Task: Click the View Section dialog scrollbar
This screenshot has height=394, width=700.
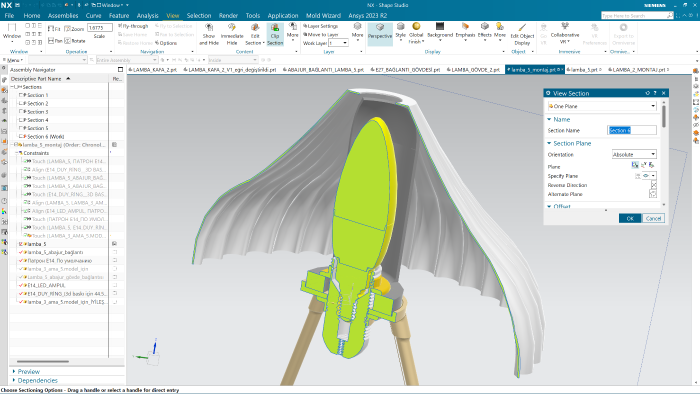Action: click(664, 116)
